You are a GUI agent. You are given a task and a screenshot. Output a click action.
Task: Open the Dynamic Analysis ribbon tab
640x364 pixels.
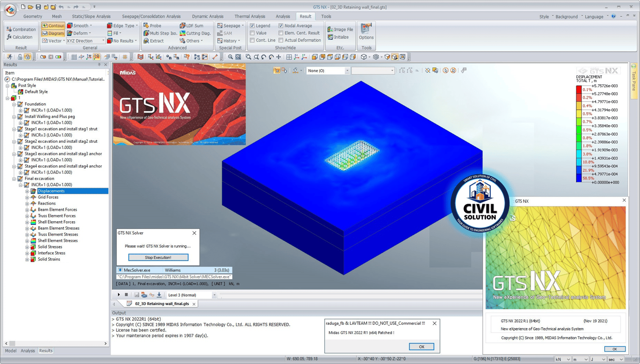pyautogui.click(x=208, y=17)
